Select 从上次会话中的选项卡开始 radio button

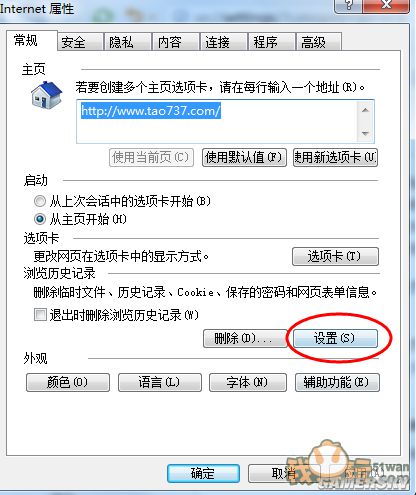40,201
